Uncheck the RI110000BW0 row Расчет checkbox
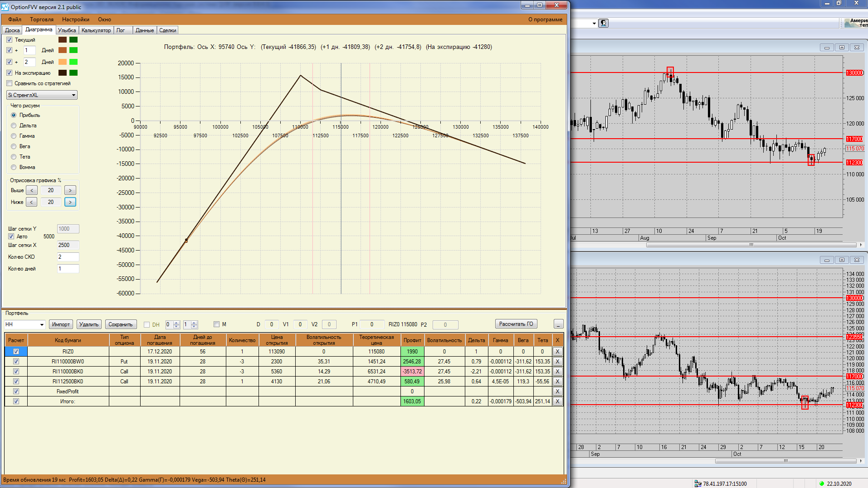Viewport: 868px width, 488px height. pos(16,362)
